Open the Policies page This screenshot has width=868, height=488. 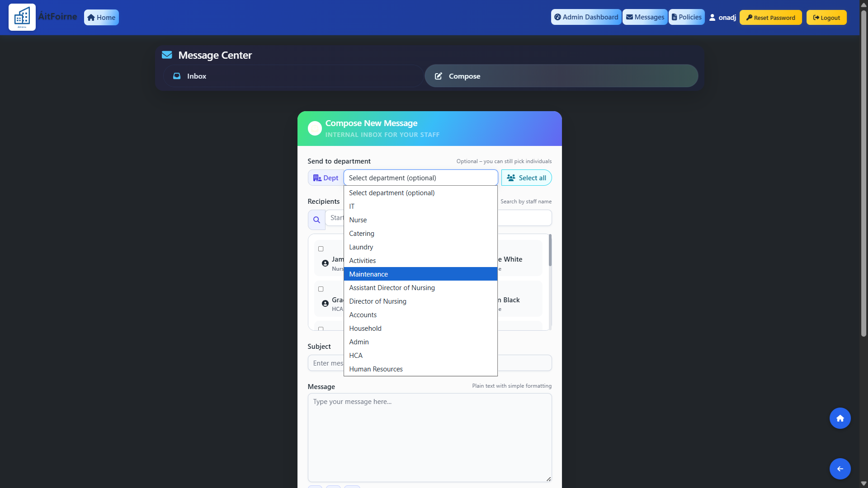[x=687, y=17]
